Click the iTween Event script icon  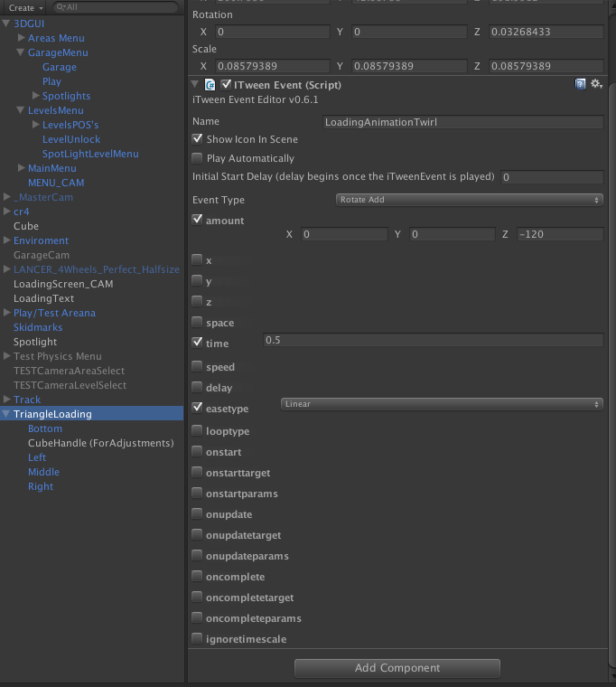coord(210,84)
